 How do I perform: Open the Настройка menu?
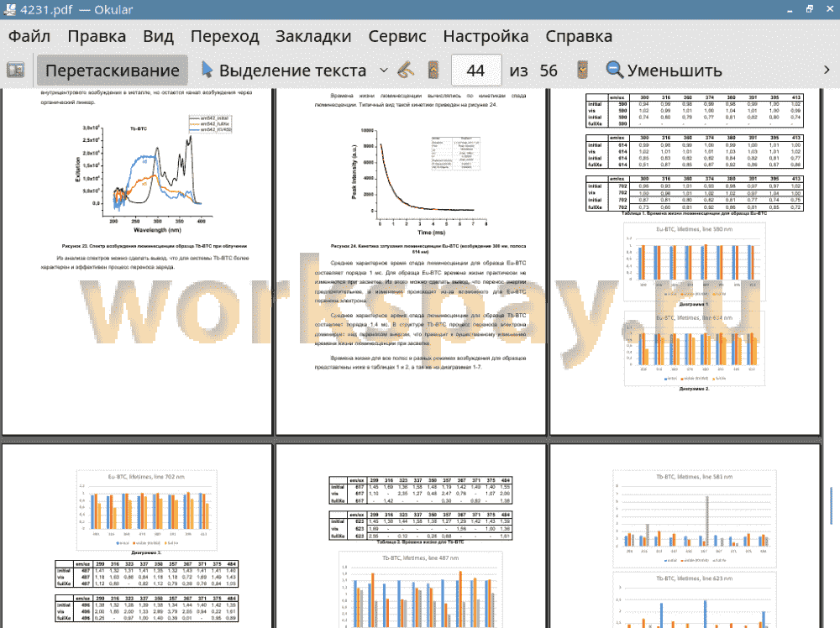[x=486, y=36]
